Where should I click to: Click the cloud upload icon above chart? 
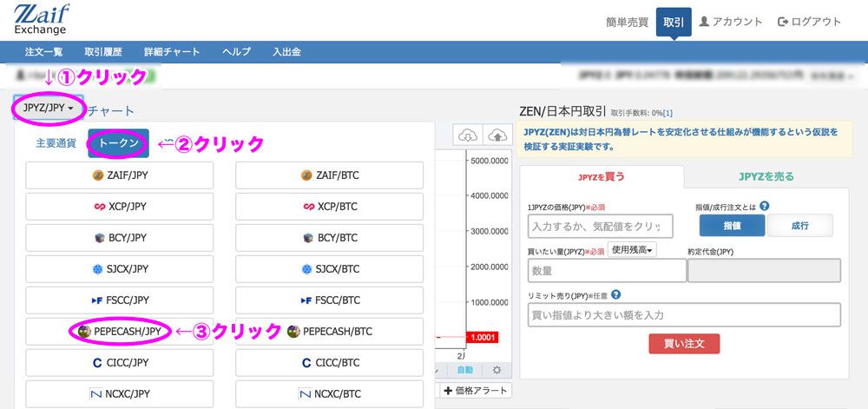(497, 135)
